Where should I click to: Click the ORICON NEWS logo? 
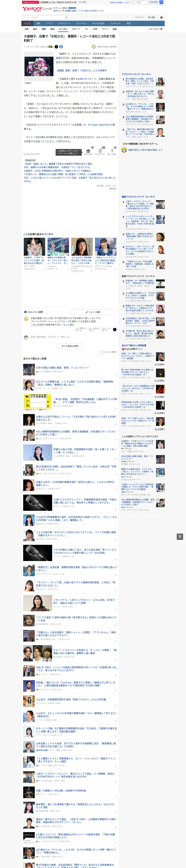pos(104,47)
